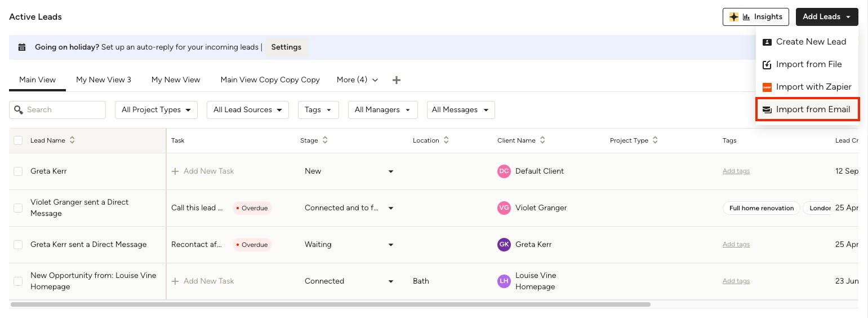The image size is (868, 318).
Task: Change stage dropdown for Greta Kerr New
Action: [391, 171]
